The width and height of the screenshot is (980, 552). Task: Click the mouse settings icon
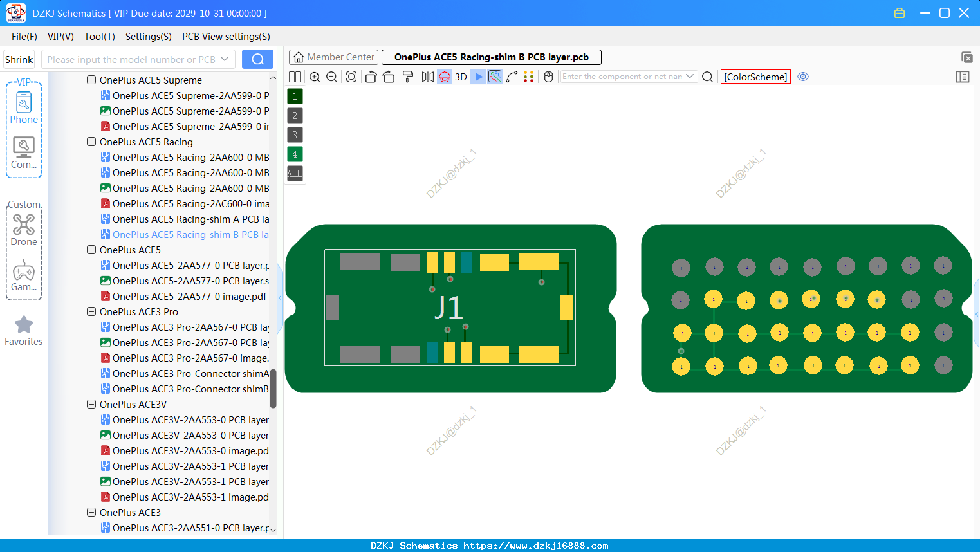[548, 77]
